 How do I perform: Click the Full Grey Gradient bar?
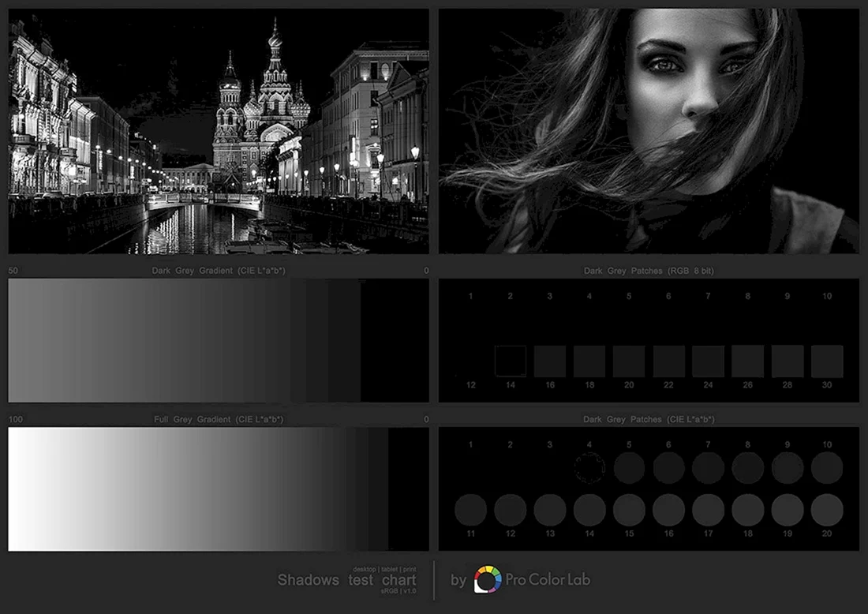tap(218, 489)
